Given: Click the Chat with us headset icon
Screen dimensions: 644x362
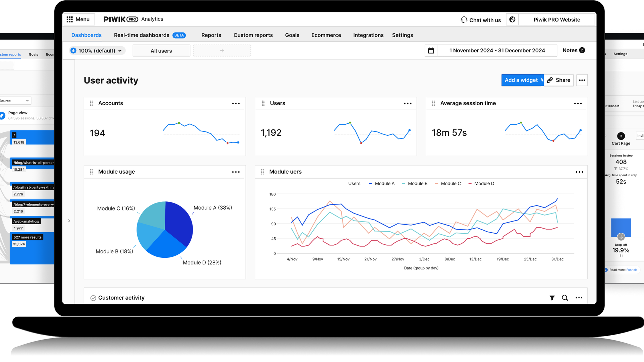Looking at the screenshot, I should (464, 19).
